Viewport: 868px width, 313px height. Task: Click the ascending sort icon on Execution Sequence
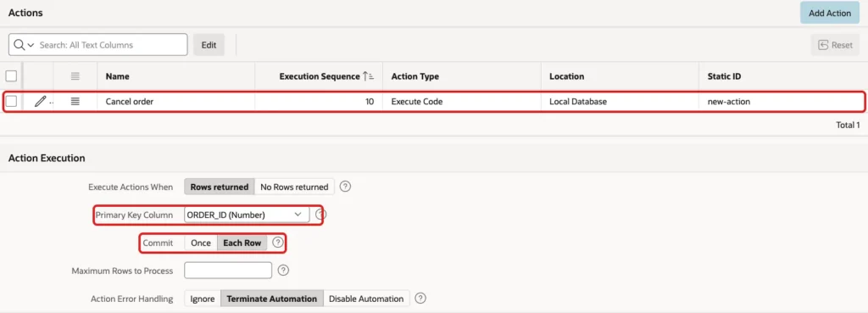369,76
